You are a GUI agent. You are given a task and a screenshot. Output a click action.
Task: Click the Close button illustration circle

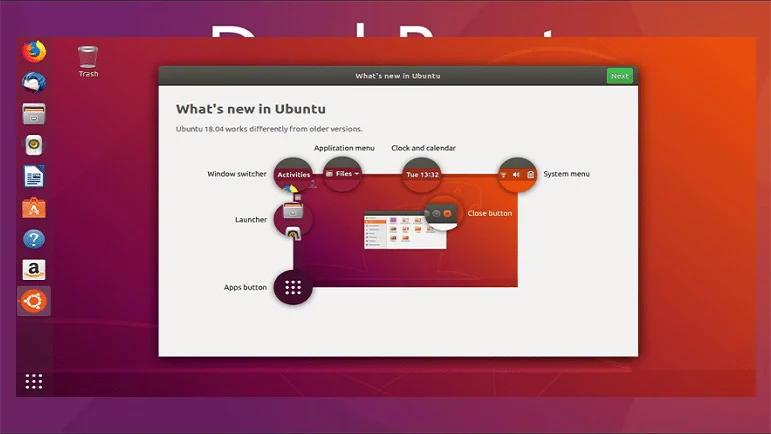tap(442, 213)
